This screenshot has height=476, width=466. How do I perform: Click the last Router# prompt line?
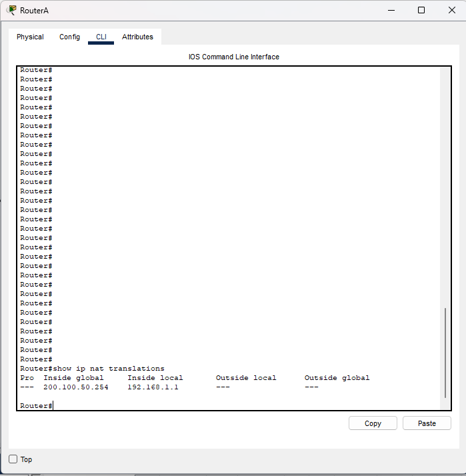point(37,406)
